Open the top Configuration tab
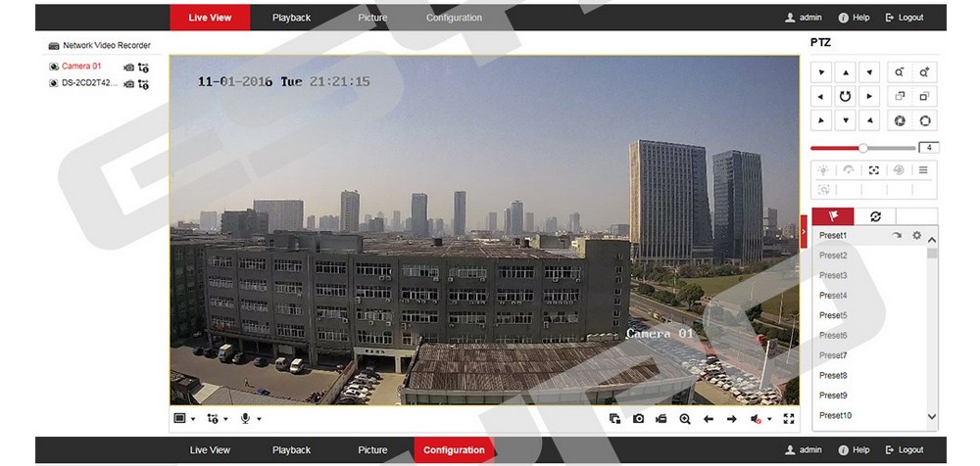 [454, 18]
